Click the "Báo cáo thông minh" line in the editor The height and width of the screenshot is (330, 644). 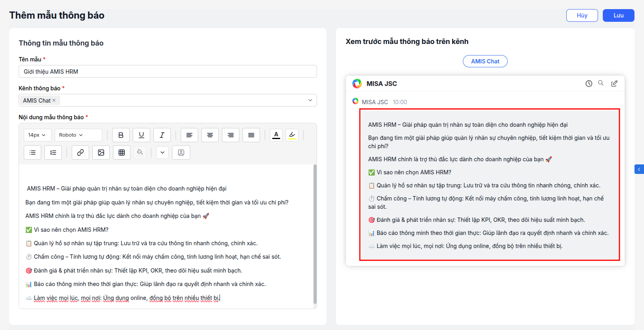coord(146,284)
